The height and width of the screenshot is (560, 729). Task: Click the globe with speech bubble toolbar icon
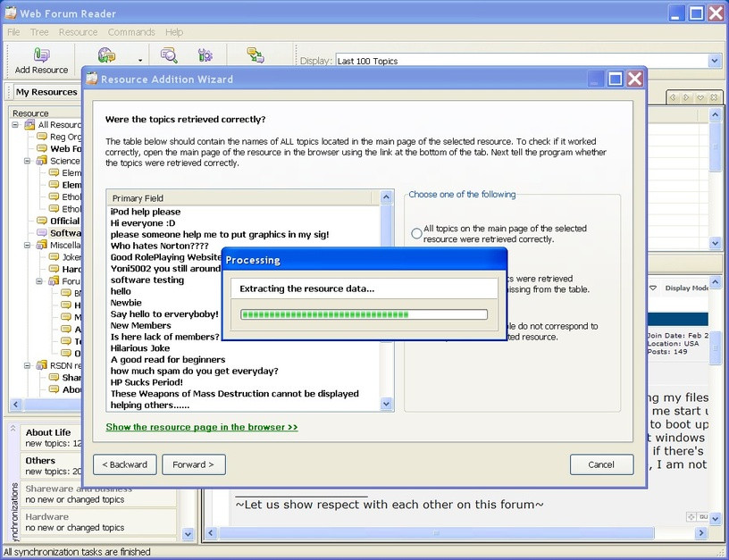coord(106,55)
